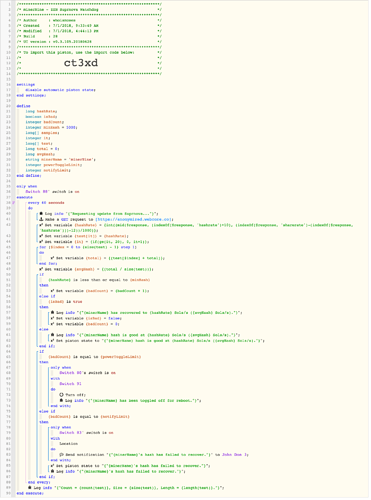Click the "end every;" line
The width and height of the screenshot is (371, 500).
click(x=39, y=483)
